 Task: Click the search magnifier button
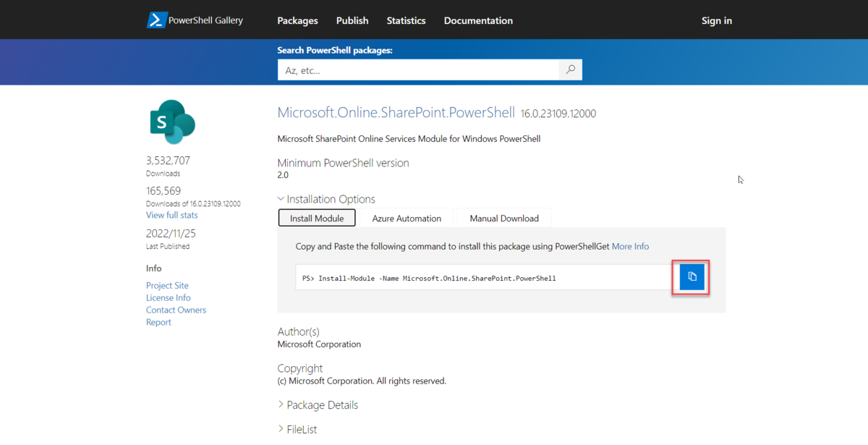(571, 69)
